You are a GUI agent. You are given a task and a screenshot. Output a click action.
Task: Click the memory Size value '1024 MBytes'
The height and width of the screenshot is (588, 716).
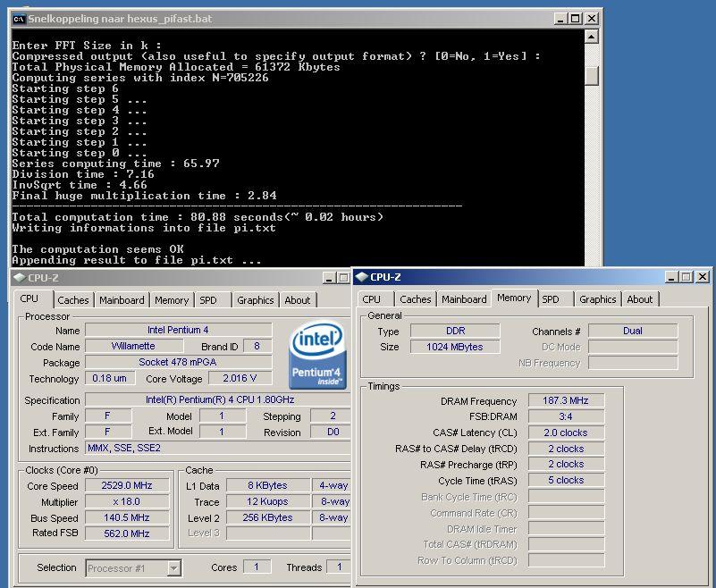pyautogui.click(x=455, y=347)
